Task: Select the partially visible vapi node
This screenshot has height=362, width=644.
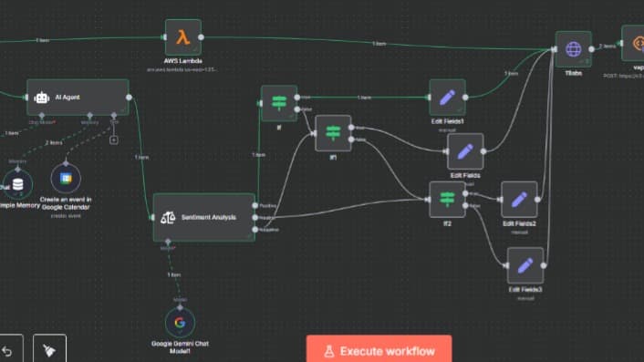Action: tap(633, 43)
